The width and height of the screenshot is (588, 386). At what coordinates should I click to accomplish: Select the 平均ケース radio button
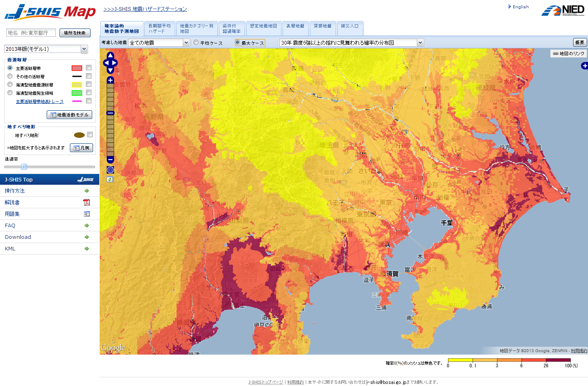[x=196, y=43]
